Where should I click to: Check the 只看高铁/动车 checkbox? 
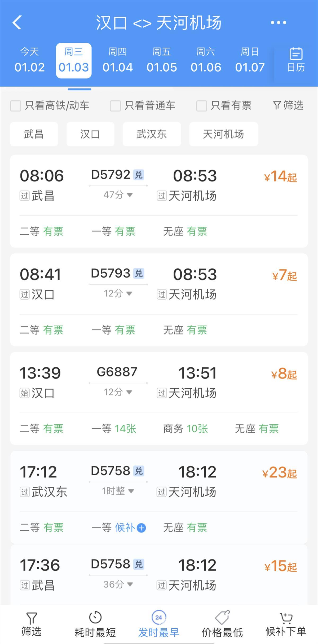point(16,106)
